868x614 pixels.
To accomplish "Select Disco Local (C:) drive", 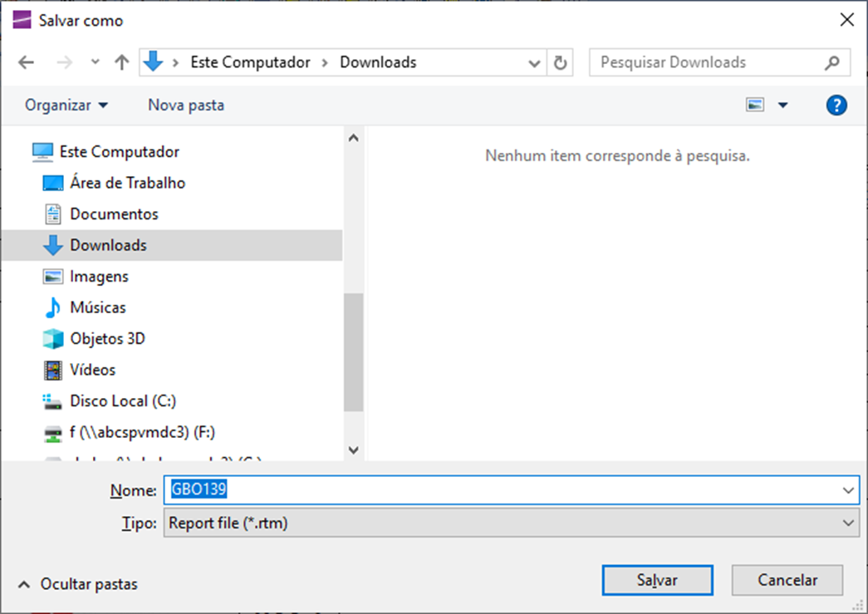I will 122,401.
